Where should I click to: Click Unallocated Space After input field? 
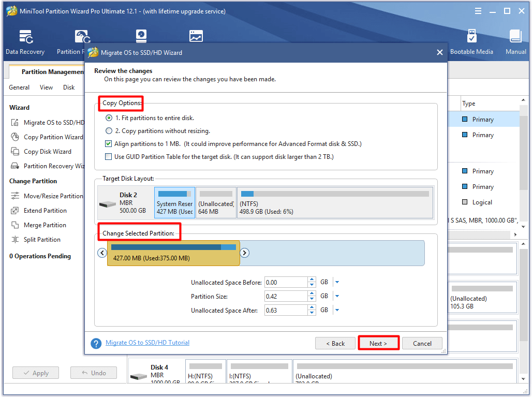click(286, 310)
